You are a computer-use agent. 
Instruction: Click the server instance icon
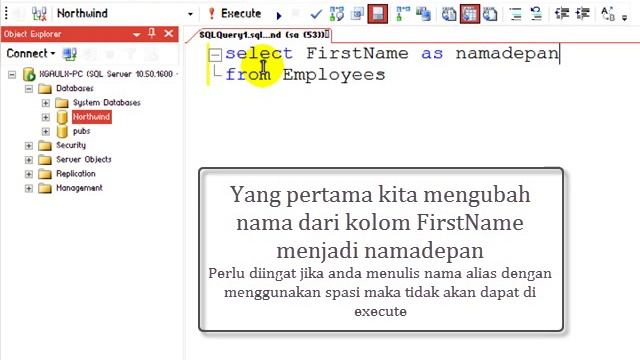[29, 74]
